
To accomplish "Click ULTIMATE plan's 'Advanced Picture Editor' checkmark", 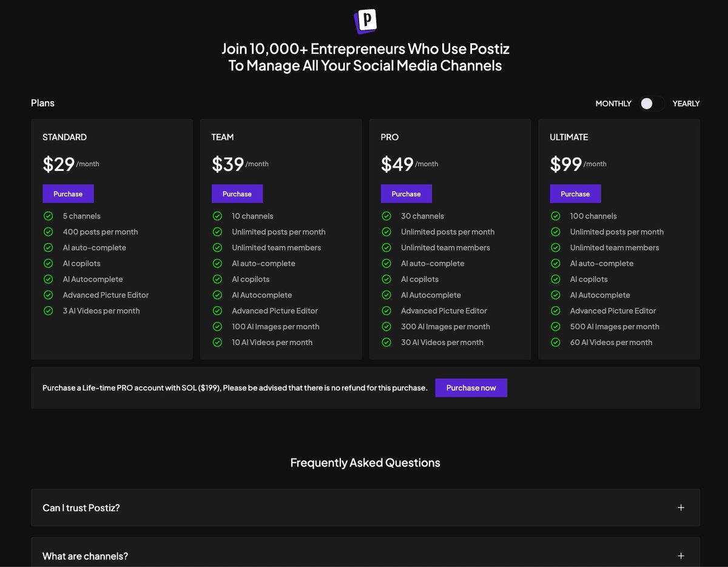I will coord(555,310).
